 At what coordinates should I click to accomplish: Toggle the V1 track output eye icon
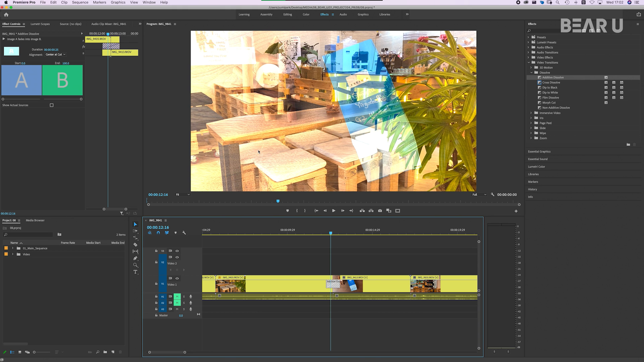pyautogui.click(x=177, y=278)
